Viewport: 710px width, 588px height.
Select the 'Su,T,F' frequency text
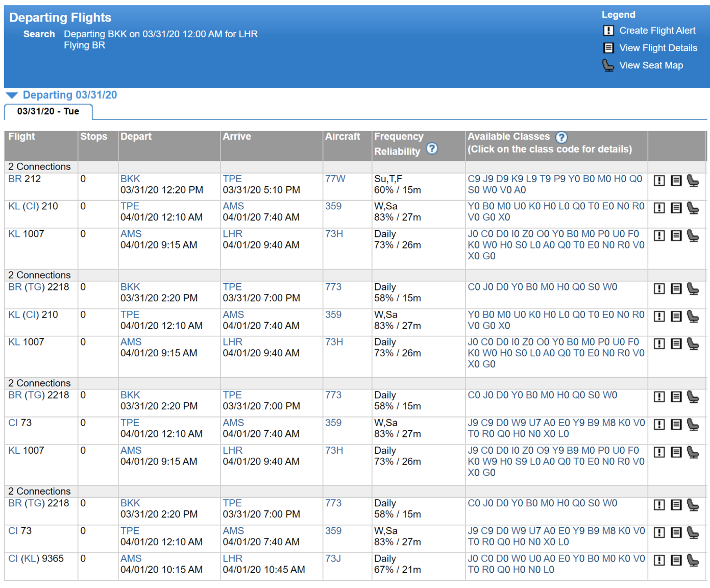(388, 179)
